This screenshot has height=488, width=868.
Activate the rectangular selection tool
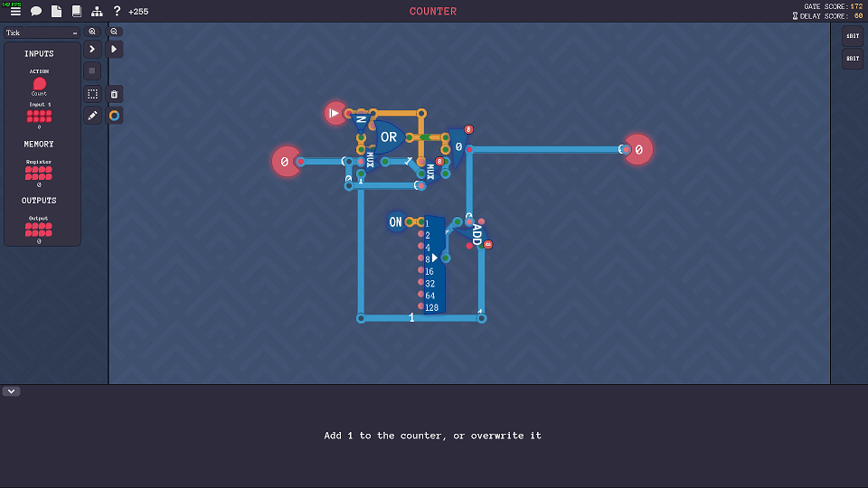click(92, 94)
